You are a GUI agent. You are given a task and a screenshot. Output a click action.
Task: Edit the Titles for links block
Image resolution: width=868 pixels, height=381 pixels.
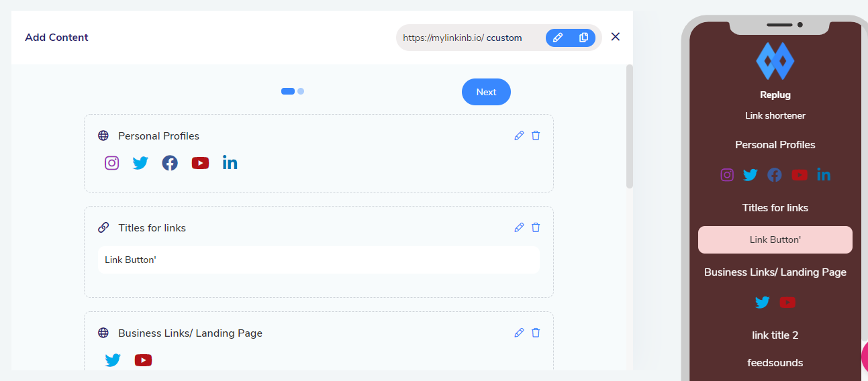point(519,227)
